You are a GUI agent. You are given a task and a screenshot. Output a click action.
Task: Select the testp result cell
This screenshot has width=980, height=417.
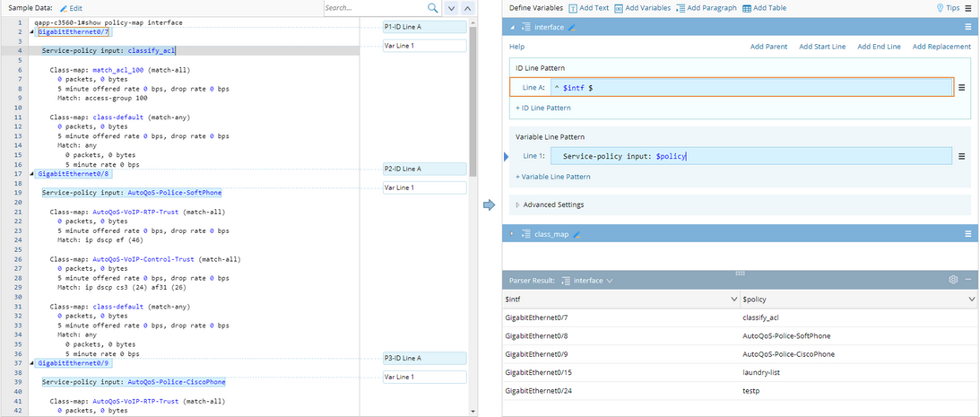point(859,391)
